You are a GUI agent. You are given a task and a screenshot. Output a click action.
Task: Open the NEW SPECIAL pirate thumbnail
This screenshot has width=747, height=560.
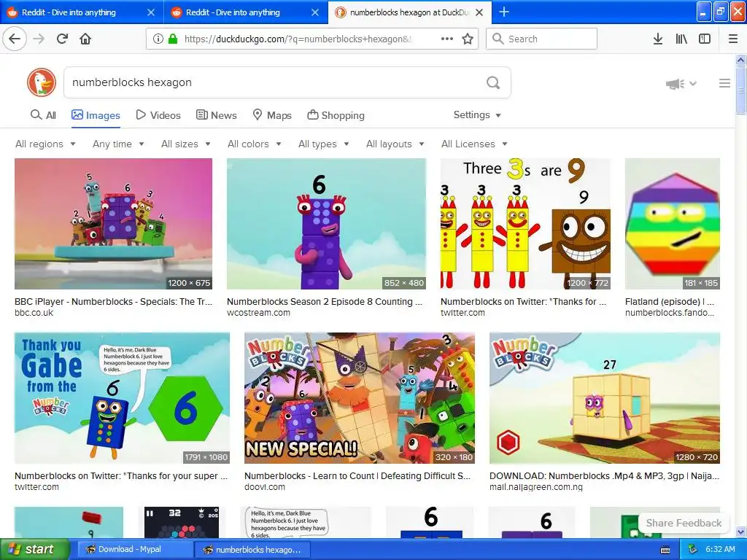pos(360,398)
